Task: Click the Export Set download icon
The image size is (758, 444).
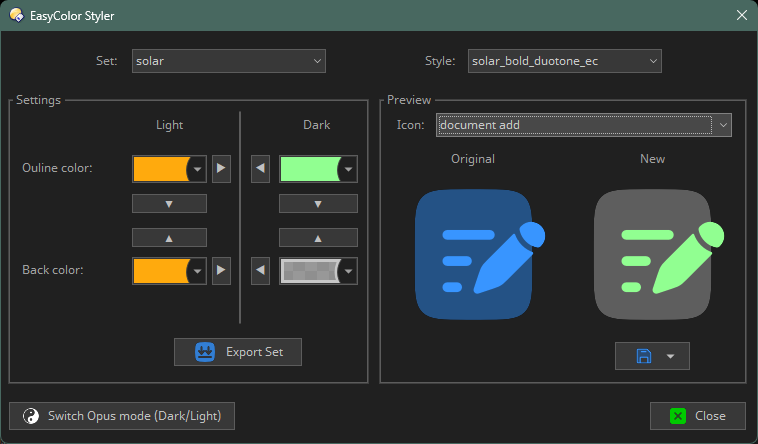Action: tap(205, 352)
